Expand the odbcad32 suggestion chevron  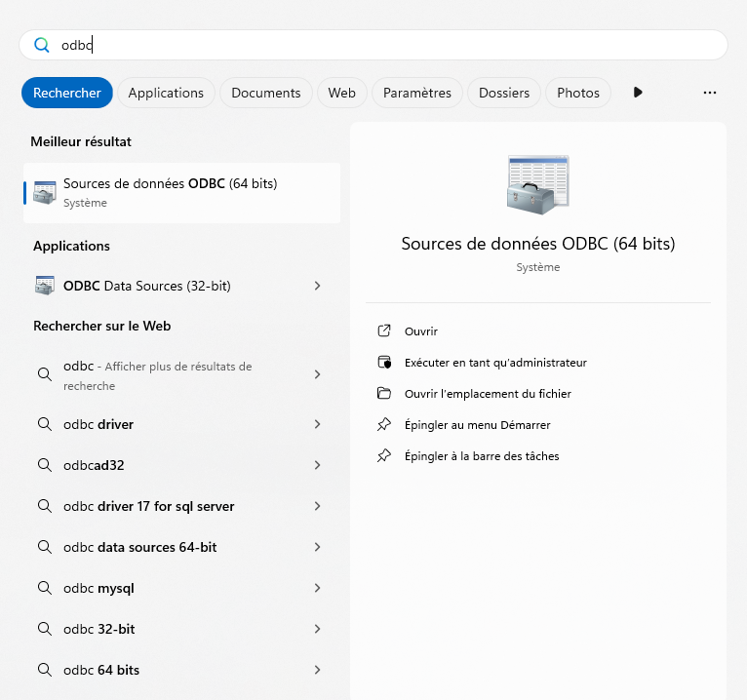point(318,465)
